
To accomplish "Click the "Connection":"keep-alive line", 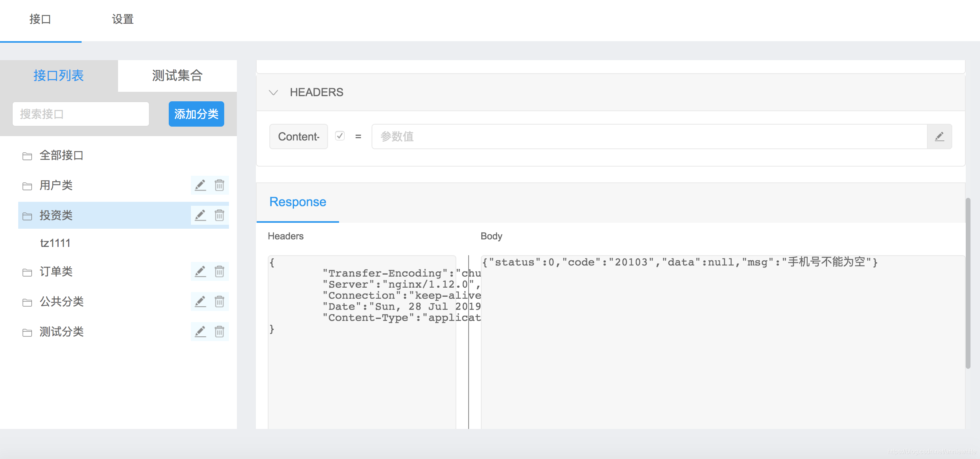I will [x=402, y=296].
